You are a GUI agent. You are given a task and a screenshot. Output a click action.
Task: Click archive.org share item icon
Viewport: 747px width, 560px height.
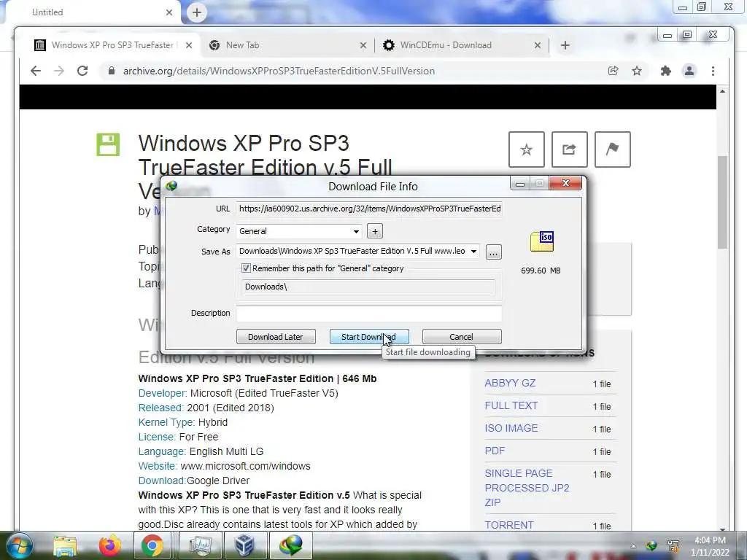tap(569, 149)
